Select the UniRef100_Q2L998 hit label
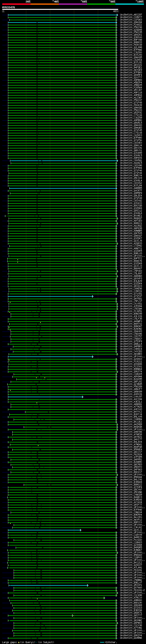Viewport: 146px width, 644px height. (x=131, y=47)
